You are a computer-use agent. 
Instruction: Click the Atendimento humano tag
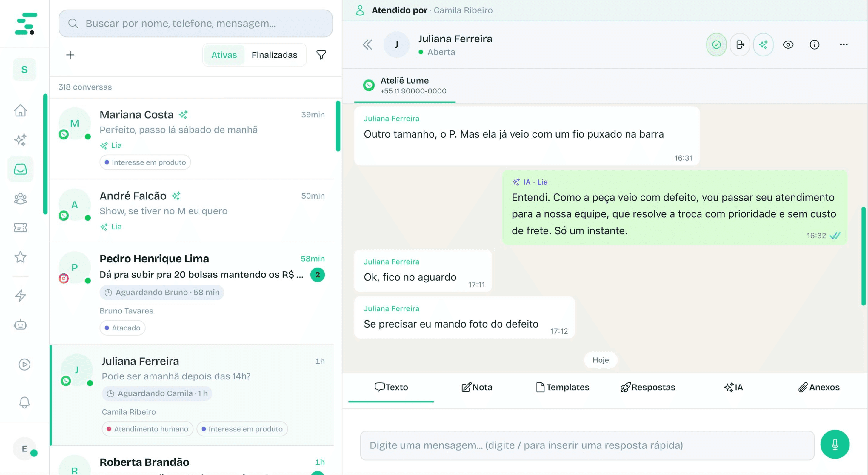coord(147,429)
